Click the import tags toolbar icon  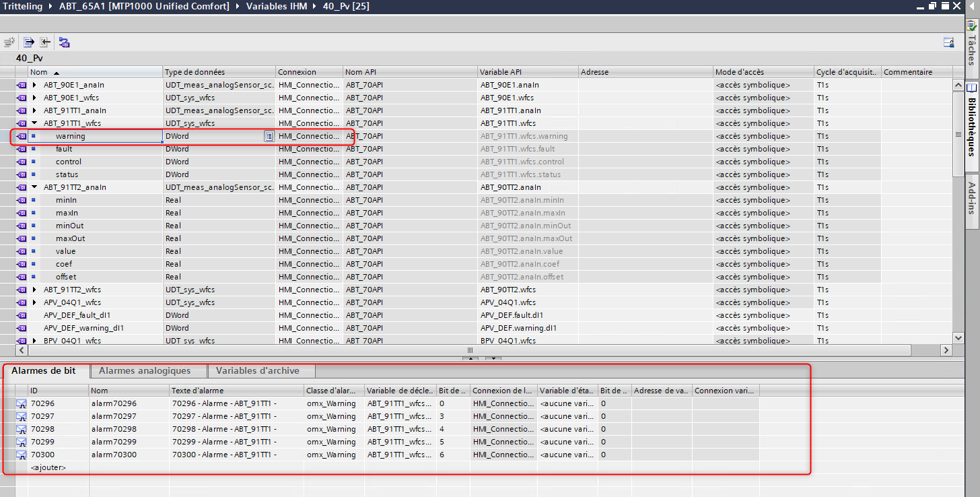coord(45,42)
